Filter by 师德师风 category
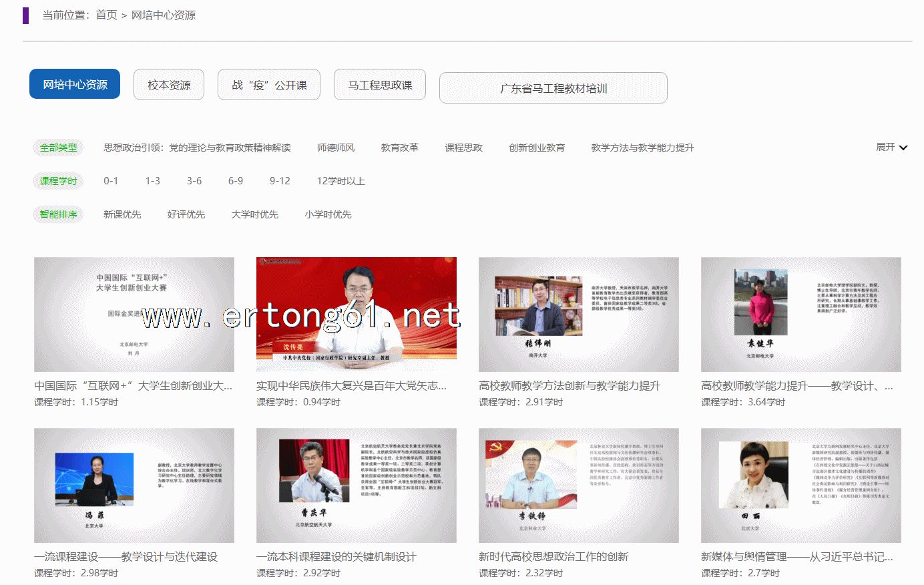Screen dimensions: 924x585 tap(336, 148)
